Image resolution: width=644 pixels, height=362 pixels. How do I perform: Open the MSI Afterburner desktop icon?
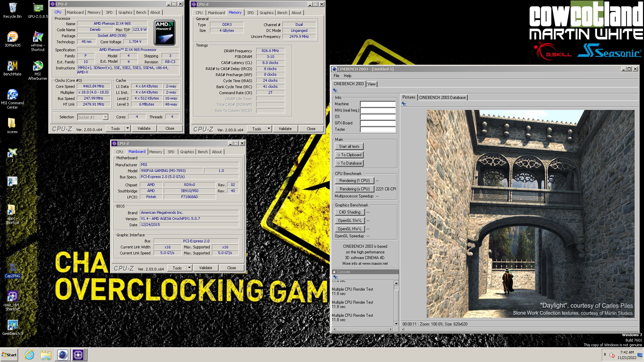[x=38, y=70]
